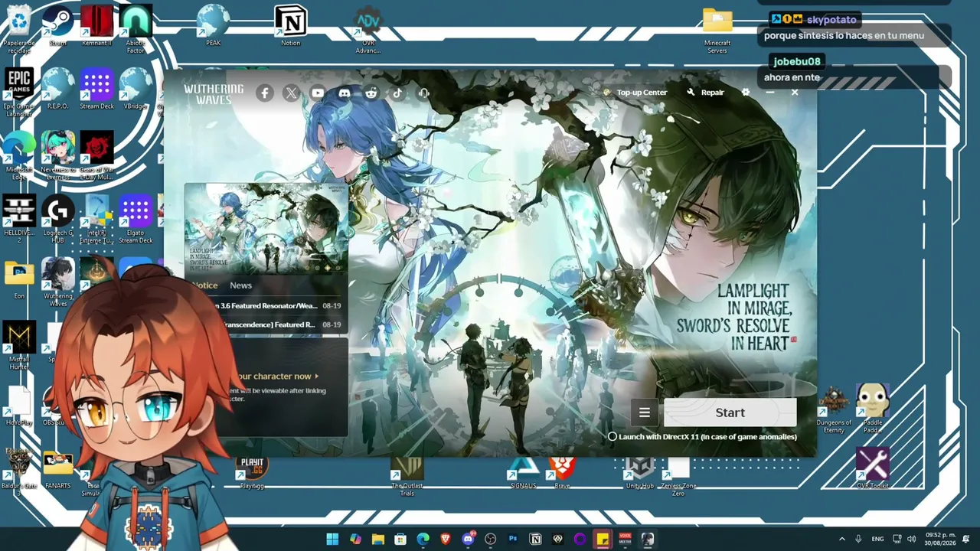
Task: Open the Windows Start menu
Action: tap(332, 540)
